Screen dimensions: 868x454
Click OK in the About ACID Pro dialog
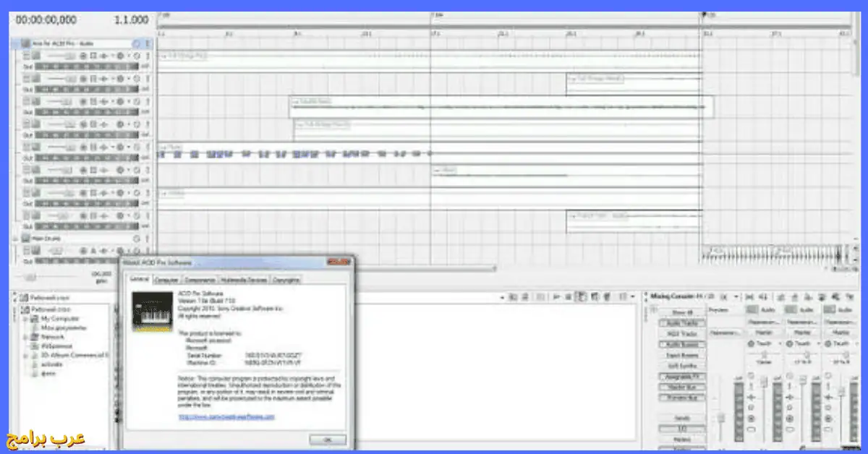tap(327, 439)
